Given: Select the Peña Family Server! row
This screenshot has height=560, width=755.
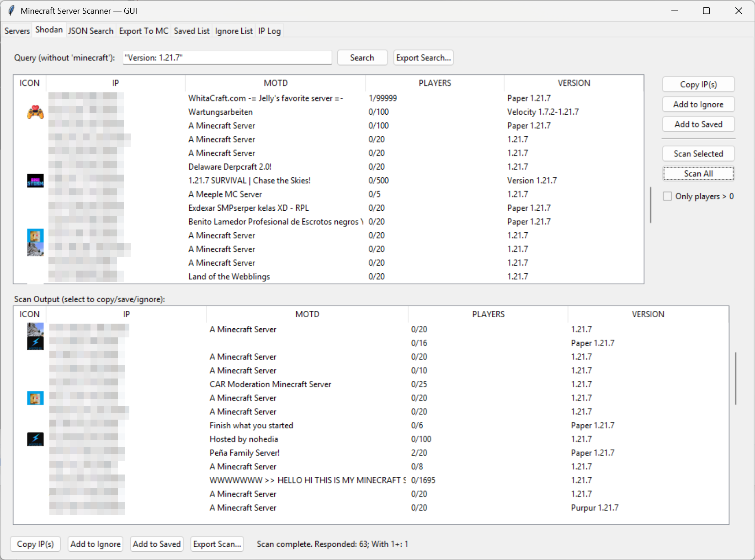Looking at the screenshot, I should click(371, 453).
